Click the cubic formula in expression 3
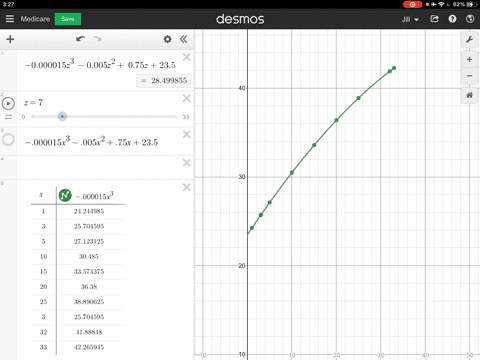 click(x=91, y=141)
